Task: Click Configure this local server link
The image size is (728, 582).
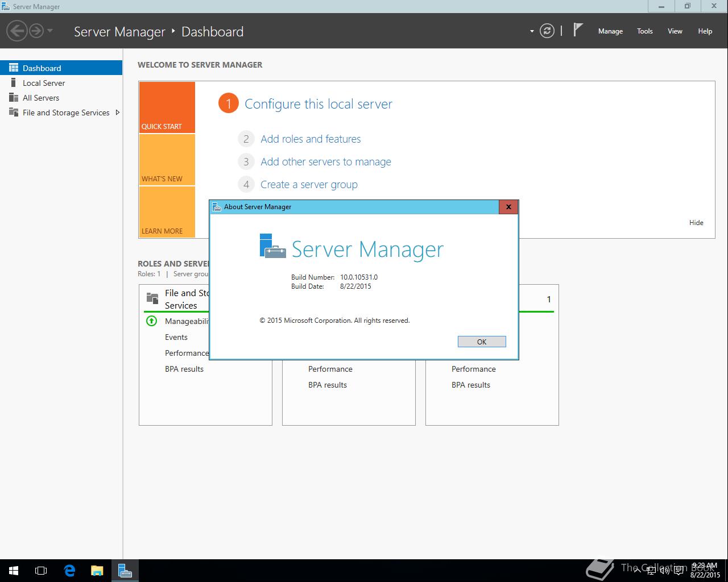Action: pyautogui.click(x=318, y=104)
